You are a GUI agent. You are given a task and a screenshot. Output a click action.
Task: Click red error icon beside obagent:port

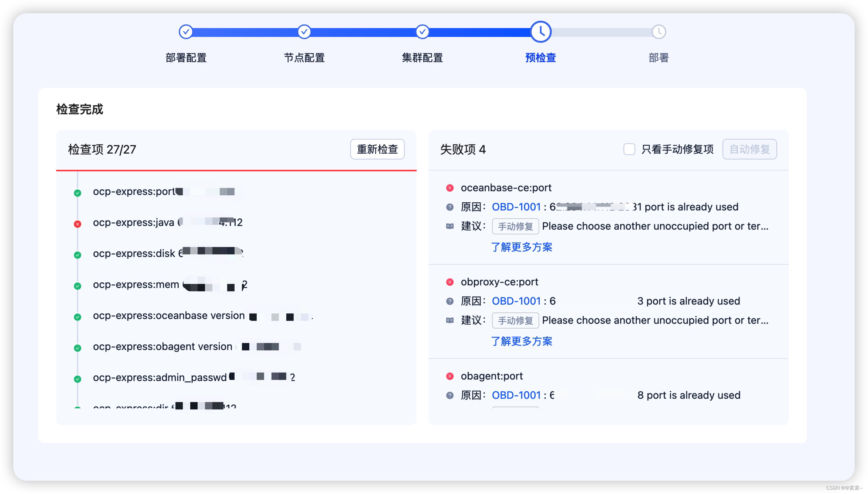click(x=450, y=376)
